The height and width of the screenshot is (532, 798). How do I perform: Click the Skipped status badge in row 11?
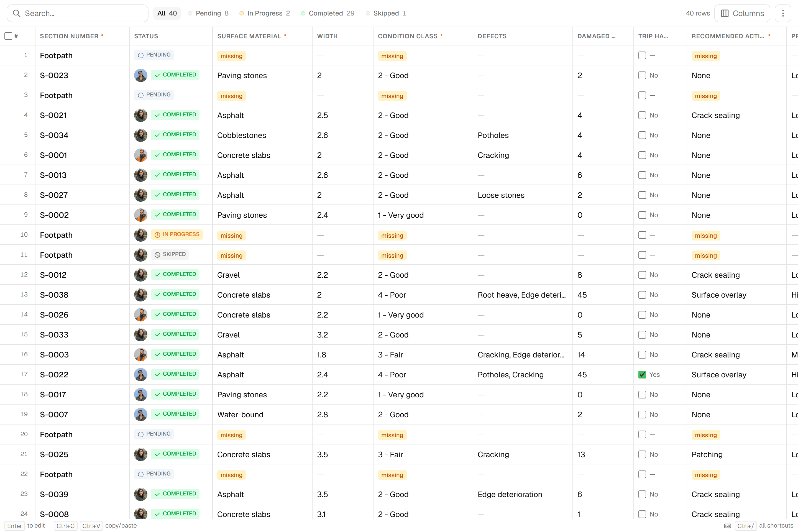tap(170, 254)
